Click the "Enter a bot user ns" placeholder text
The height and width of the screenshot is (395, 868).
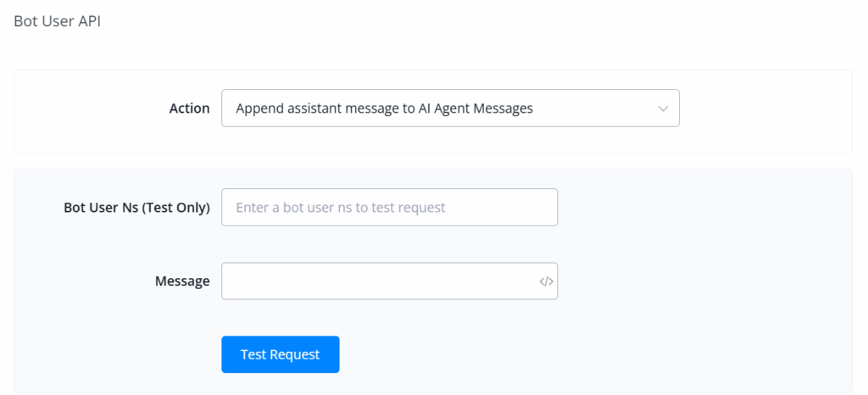[x=340, y=208]
